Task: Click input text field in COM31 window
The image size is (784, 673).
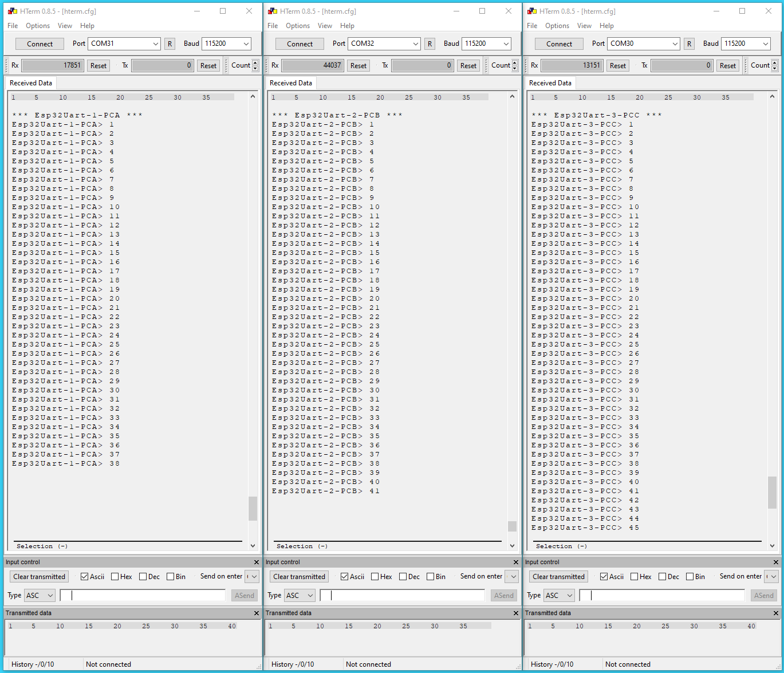Action: (x=143, y=596)
